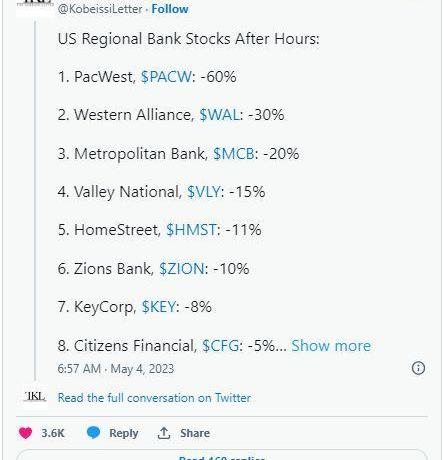Image resolution: width=444 pixels, height=460 pixels.
Task: Click the Share button label
Action: 195,433
